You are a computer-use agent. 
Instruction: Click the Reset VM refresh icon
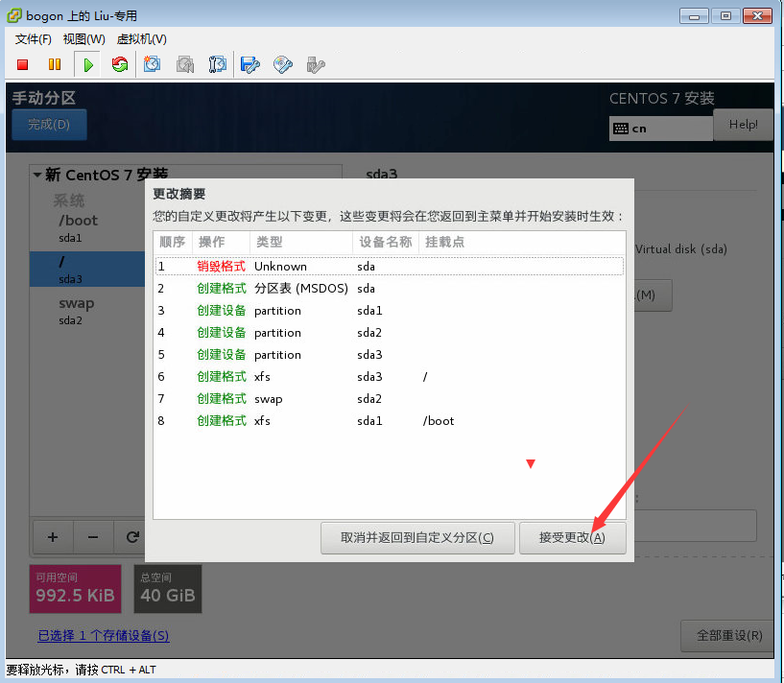point(120,64)
